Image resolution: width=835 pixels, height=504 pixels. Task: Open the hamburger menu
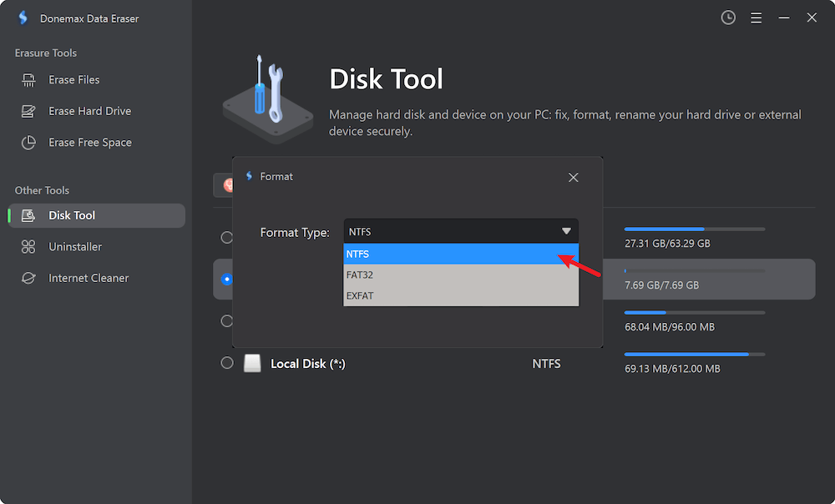[x=756, y=17]
